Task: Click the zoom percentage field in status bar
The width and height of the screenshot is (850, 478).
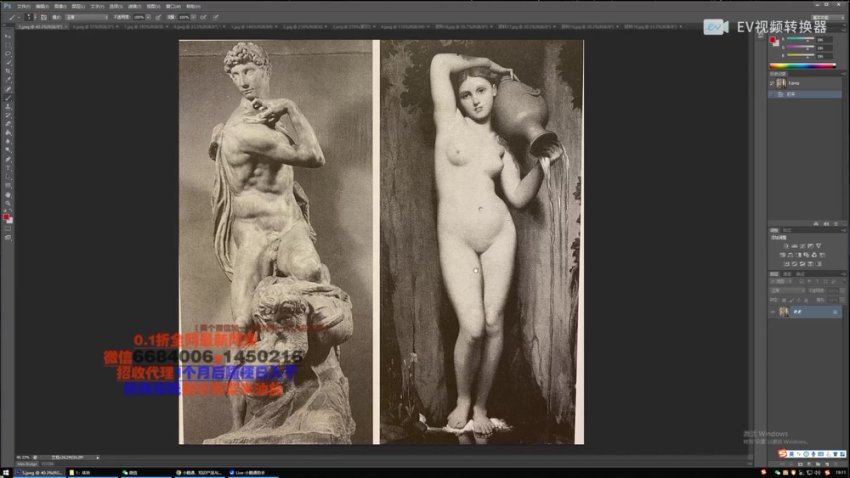Action: [23, 457]
